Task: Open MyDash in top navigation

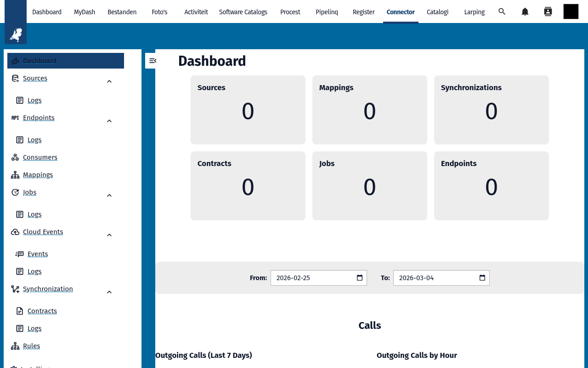Action: coord(85,12)
